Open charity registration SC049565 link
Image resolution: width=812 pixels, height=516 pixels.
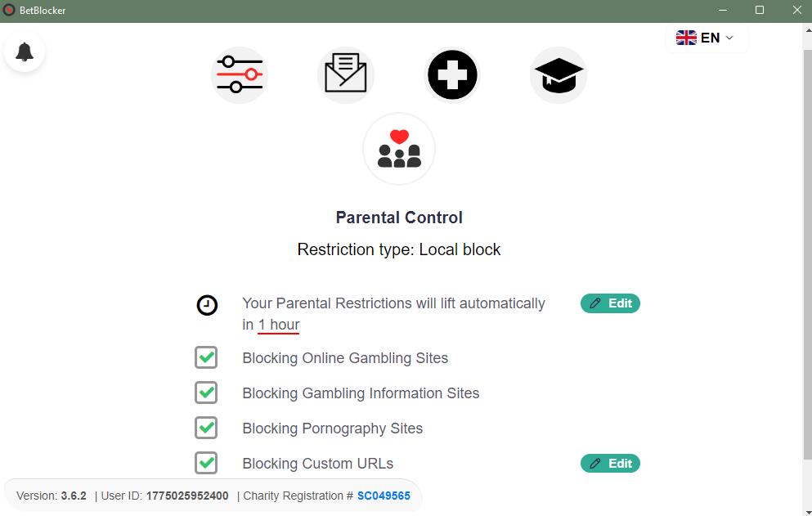point(384,496)
